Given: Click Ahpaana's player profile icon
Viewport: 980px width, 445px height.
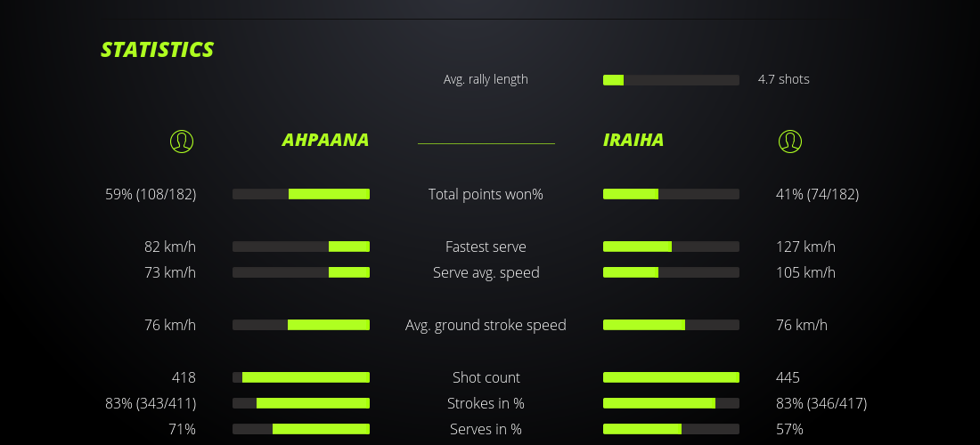Looking at the screenshot, I should [x=182, y=141].
